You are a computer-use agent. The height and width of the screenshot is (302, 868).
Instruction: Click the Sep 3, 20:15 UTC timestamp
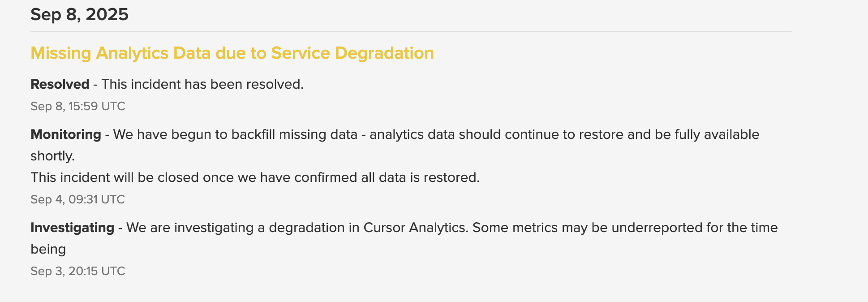click(78, 271)
